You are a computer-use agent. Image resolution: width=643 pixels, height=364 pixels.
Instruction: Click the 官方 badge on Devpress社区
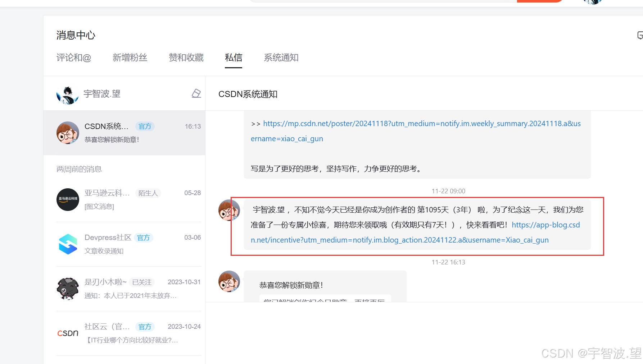143,238
